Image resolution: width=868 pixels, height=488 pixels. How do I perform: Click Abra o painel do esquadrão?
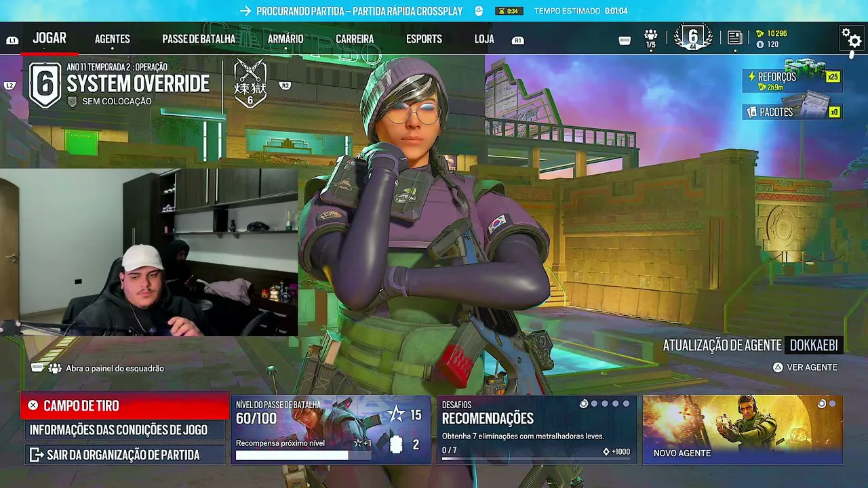[x=115, y=368]
